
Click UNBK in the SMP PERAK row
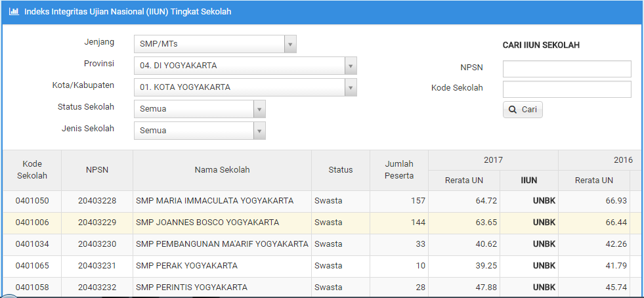pyautogui.click(x=544, y=266)
